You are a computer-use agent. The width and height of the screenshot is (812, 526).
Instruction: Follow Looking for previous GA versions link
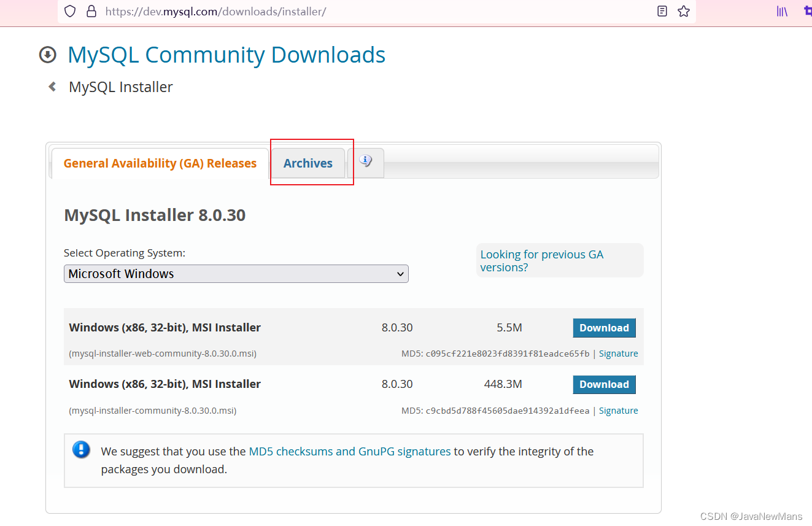click(542, 261)
